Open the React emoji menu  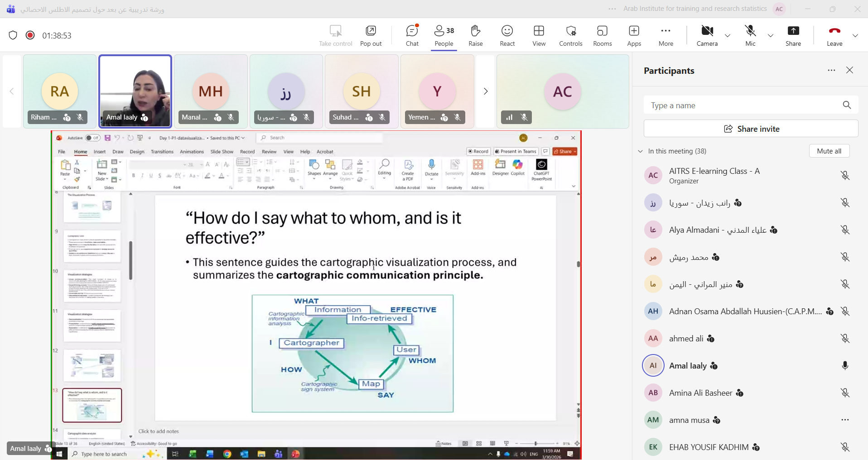507,35
